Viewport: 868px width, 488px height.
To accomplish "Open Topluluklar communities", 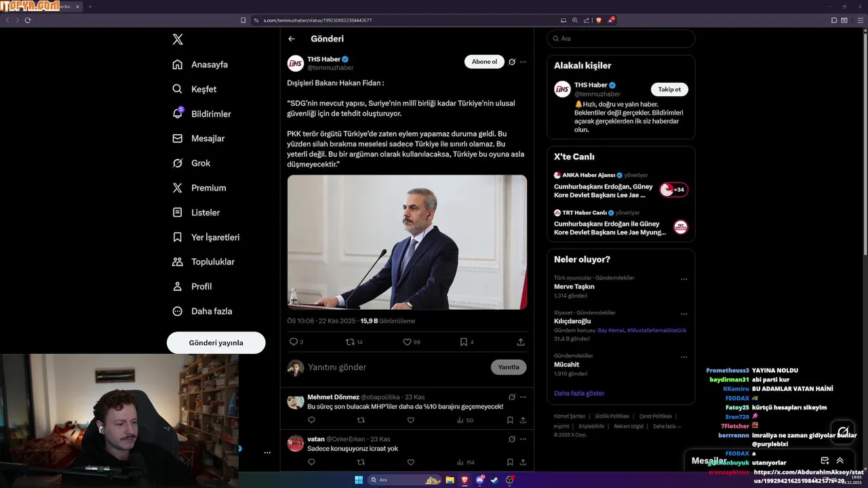I will click(x=203, y=262).
